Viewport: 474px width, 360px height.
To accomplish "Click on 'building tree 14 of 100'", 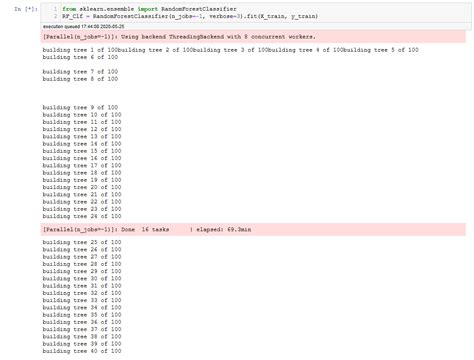I will (82, 144).
